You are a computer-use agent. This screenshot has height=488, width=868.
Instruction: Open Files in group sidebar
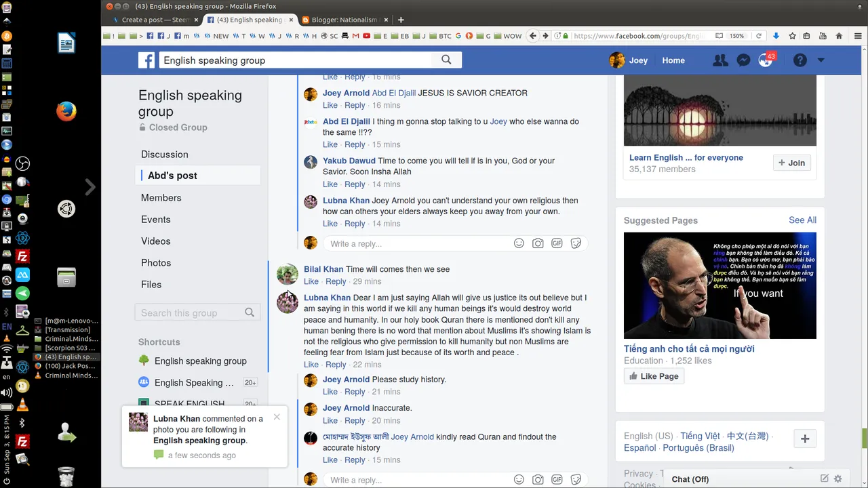click(x=151, y=285)
